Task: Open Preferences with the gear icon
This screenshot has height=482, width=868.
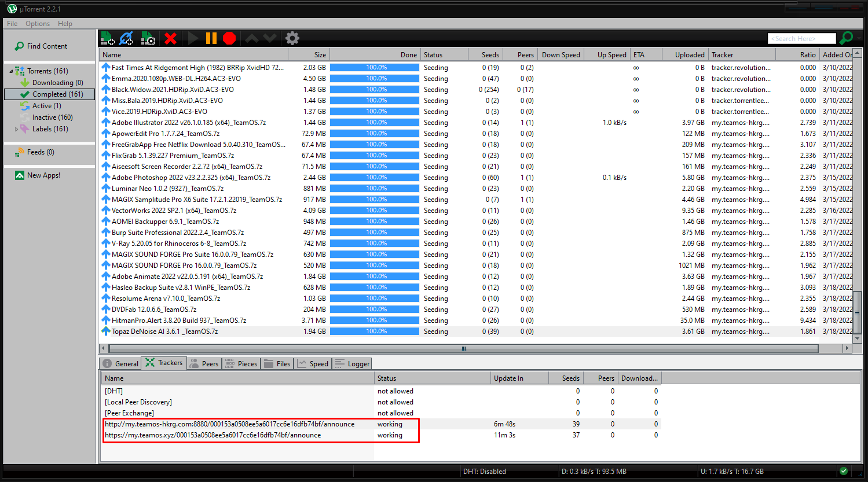Action: [x=292, y=38]
